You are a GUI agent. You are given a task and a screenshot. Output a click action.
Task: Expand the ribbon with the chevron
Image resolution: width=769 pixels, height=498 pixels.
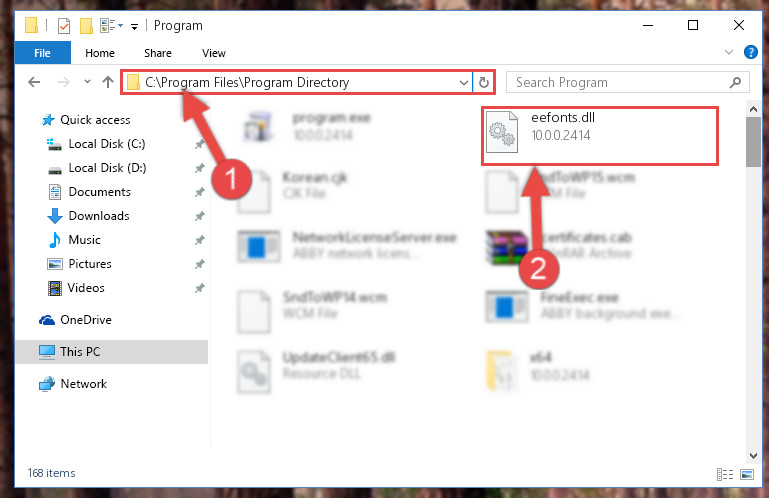[729, 52]
